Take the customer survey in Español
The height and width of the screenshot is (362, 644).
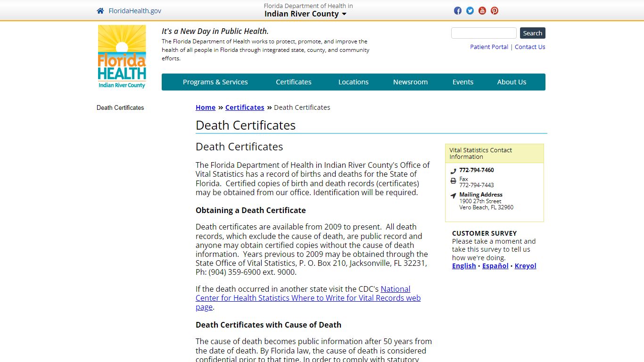[x=495, y=266]
